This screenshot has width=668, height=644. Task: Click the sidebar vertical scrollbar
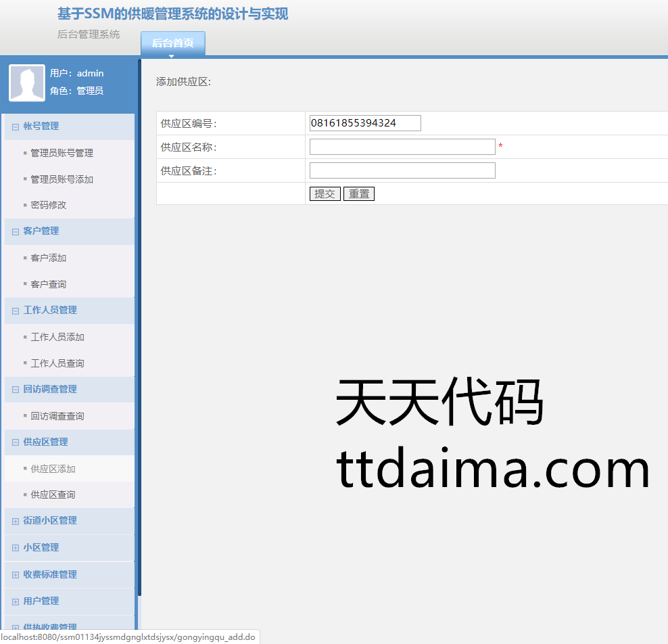139,325
